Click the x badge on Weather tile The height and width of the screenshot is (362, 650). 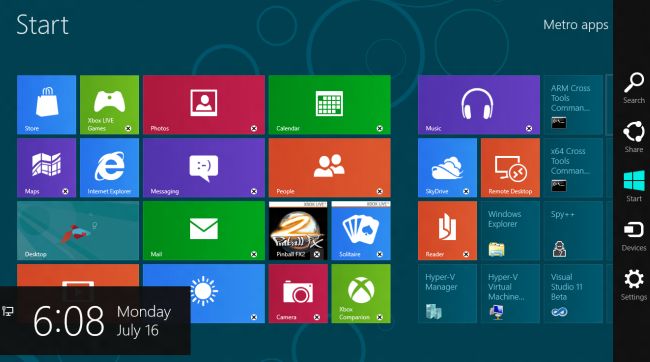(x=254, y=317)
